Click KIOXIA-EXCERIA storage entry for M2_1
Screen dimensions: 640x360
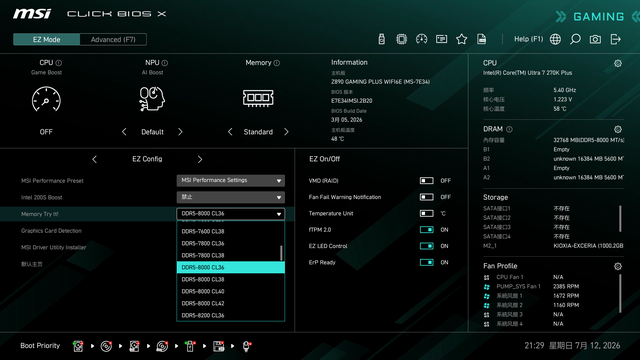[588, 246]
